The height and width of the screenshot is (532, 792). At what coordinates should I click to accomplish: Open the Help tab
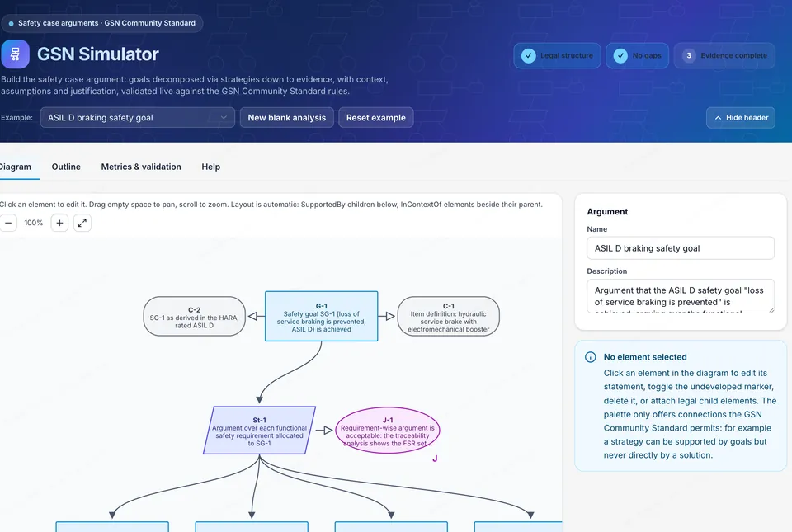[210, 167]
